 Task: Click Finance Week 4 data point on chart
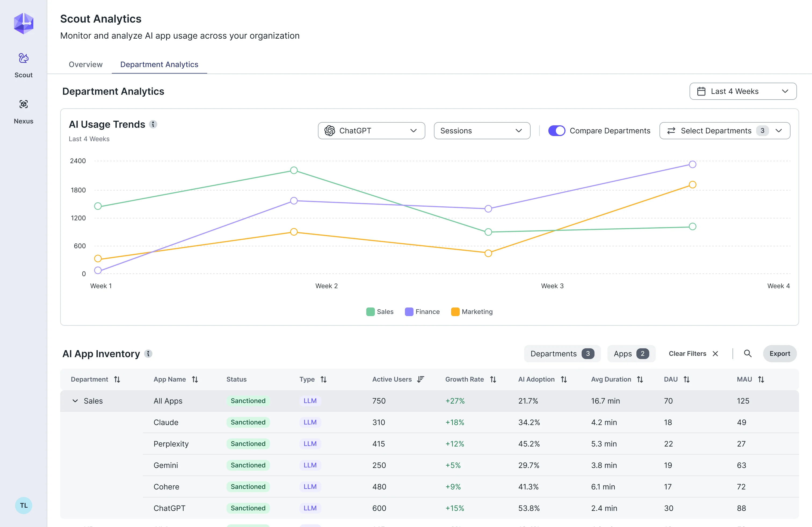(692, 165)
